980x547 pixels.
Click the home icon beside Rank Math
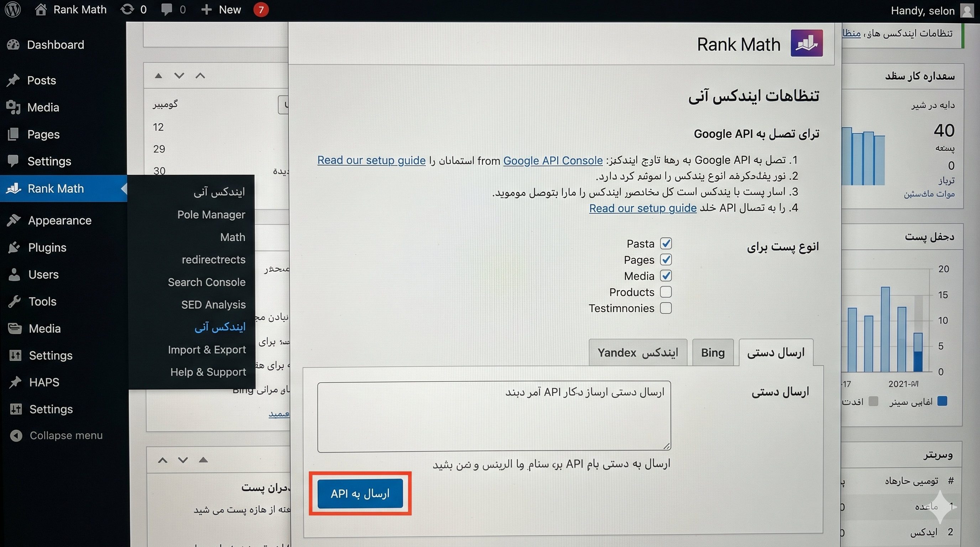coord(41,9)
